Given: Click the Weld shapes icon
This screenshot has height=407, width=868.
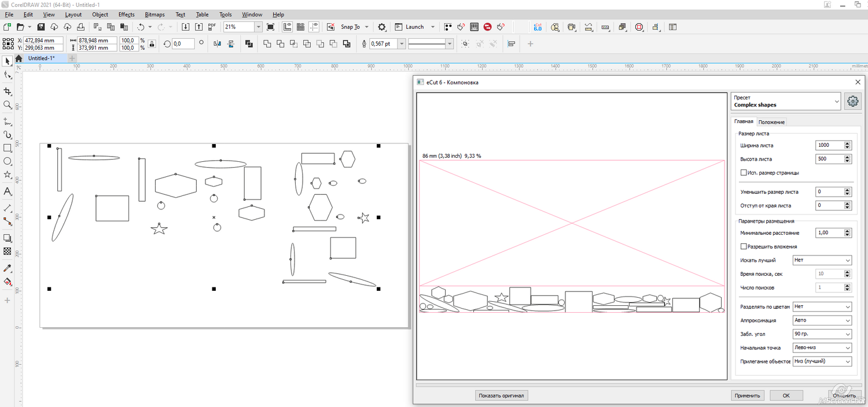Looking at the screenshot, I should [x=267, y=43].
